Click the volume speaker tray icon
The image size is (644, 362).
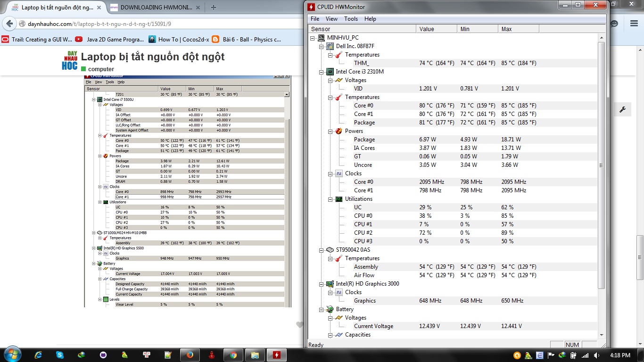pos(596,355)
